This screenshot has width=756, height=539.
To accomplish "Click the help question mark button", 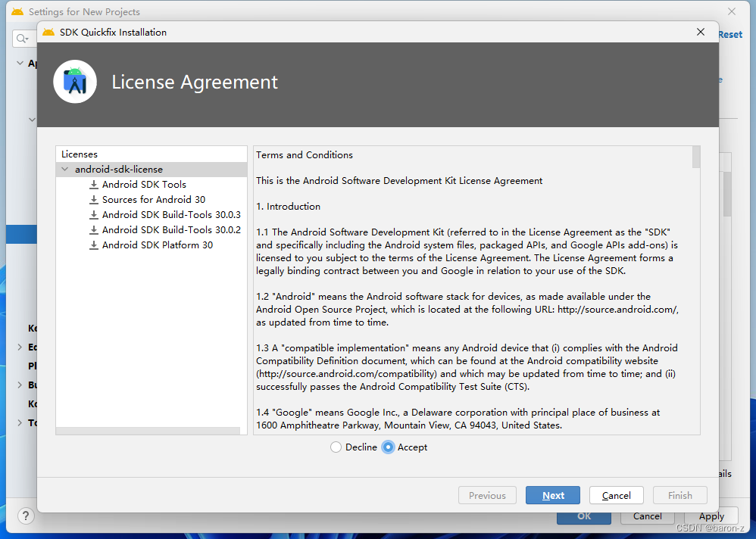I will coord(26,516).
